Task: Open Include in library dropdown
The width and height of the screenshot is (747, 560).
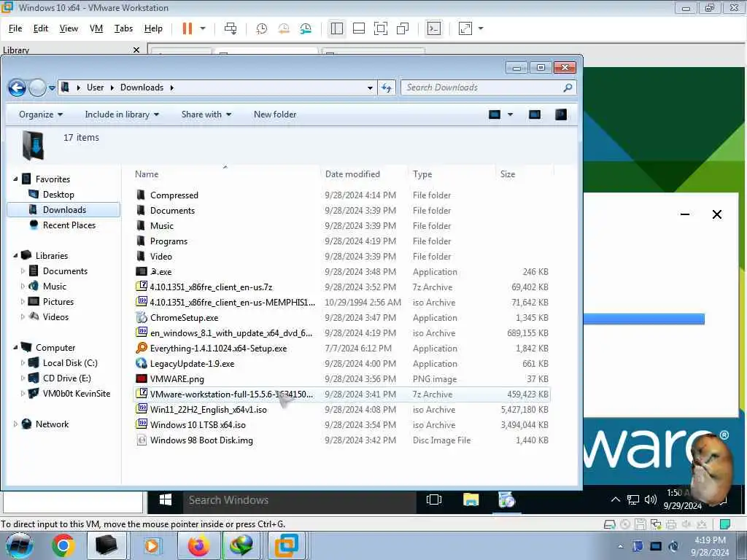Action: pyautogui.click(x=122, y=114)
